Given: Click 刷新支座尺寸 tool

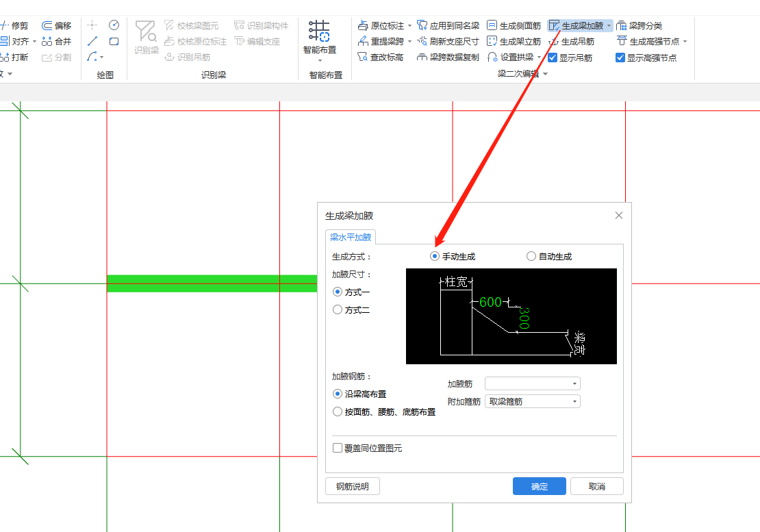Looking at the screenshot, I should click(x=448, y=42).
